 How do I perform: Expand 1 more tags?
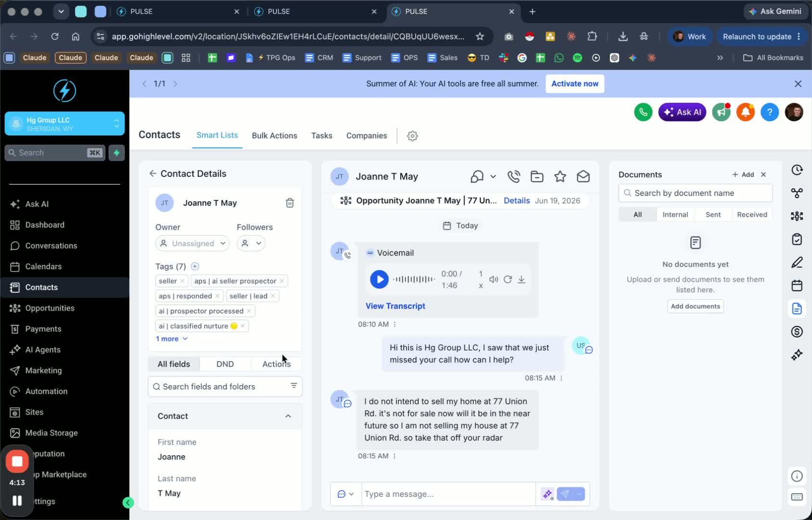[172, 339]
